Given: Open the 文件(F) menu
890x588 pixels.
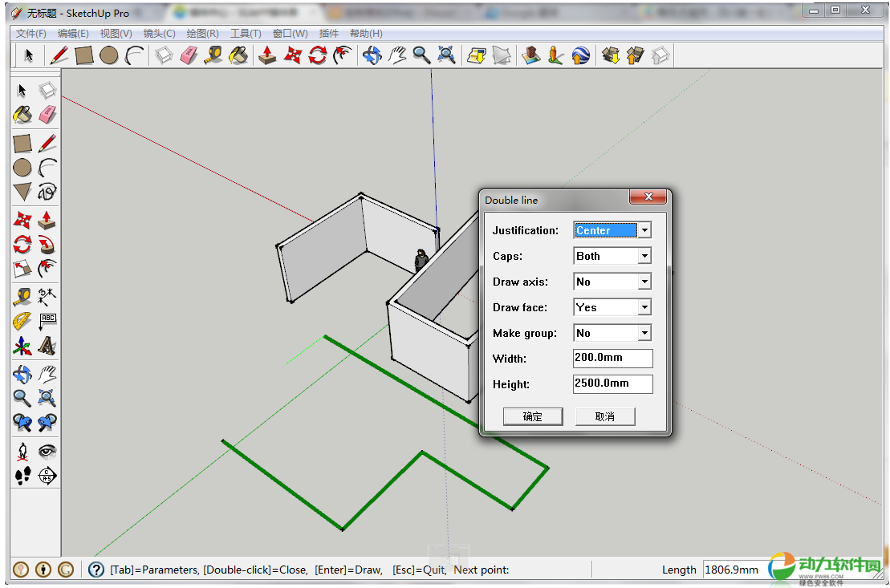Looking at the screenshot, I should [31, 34].
